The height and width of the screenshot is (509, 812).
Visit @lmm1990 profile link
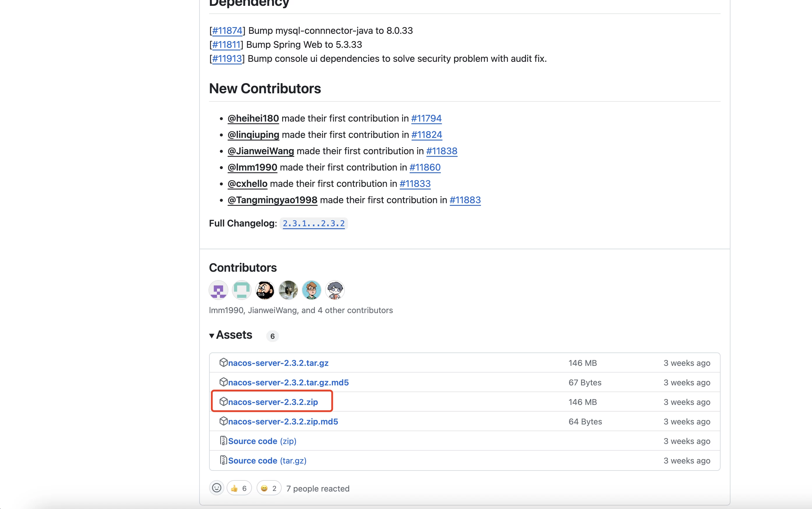tap(253, 167)
